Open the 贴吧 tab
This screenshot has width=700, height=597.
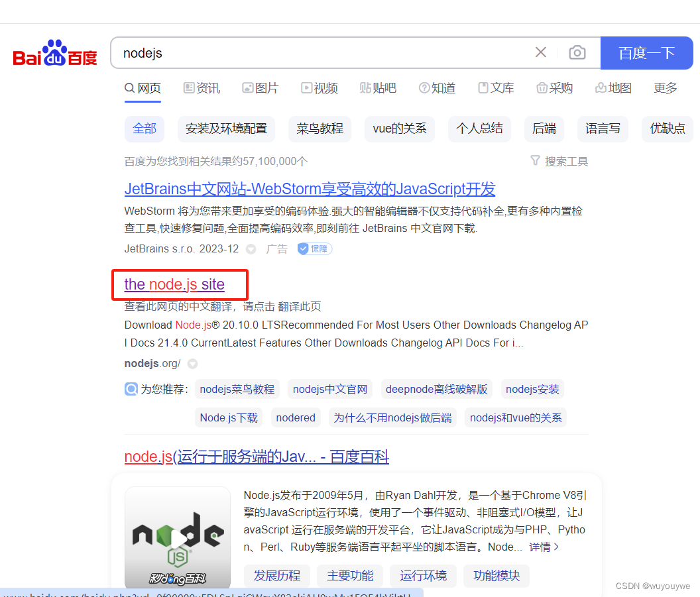(x=378, y=88)
